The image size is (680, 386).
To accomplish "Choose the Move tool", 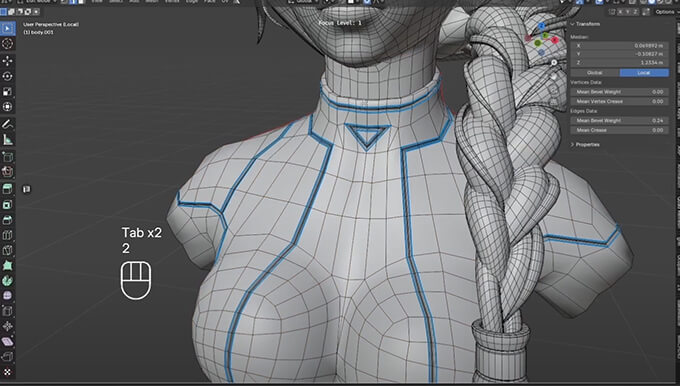I will (7, 61).
